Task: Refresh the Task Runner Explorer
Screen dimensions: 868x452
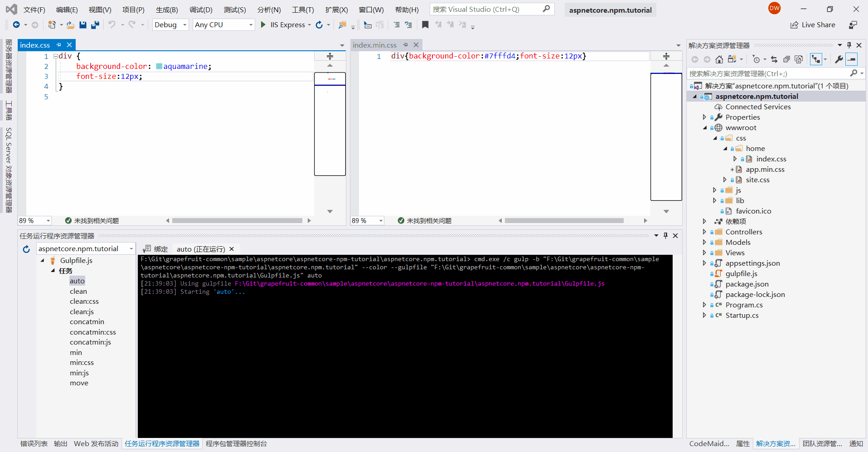Action: pyautogui.click(x=26, y=249)
